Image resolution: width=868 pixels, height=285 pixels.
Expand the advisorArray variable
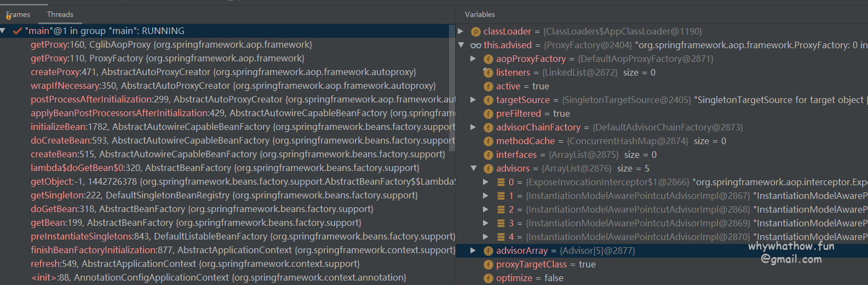coord(473,250)
